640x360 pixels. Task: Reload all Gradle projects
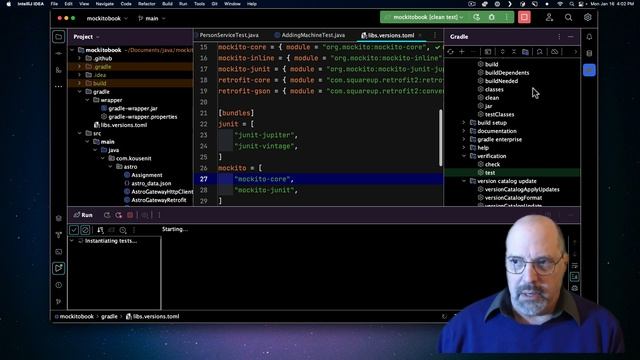pyautogui.click(x=450, y=52)
